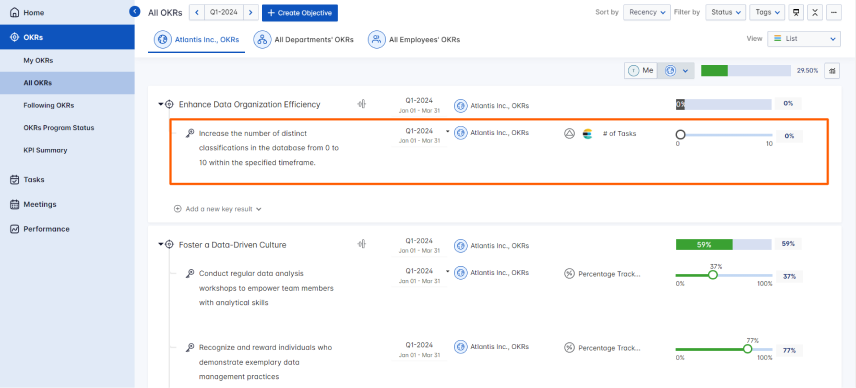The width and height of the screenshot is (856, 388).
Task: Click the collapse-all icon in the top toolbar
Action: point(815,13)
